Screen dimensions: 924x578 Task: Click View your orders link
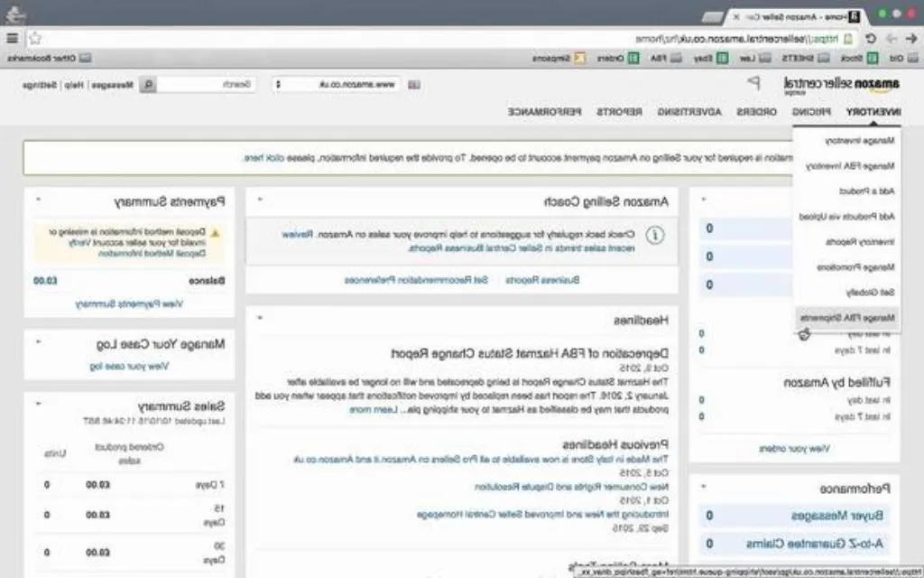pyautogui.click(x=794, y=449)
